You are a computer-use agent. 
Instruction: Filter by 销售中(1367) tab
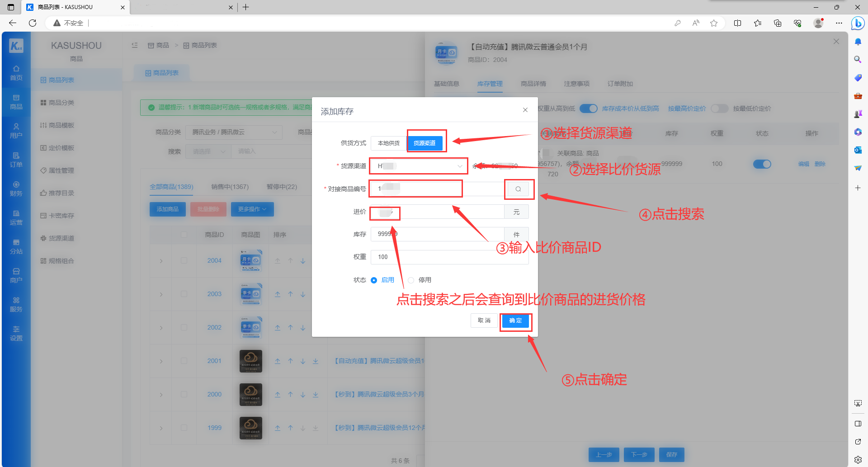pyautogui.click(x=230, y=187)
